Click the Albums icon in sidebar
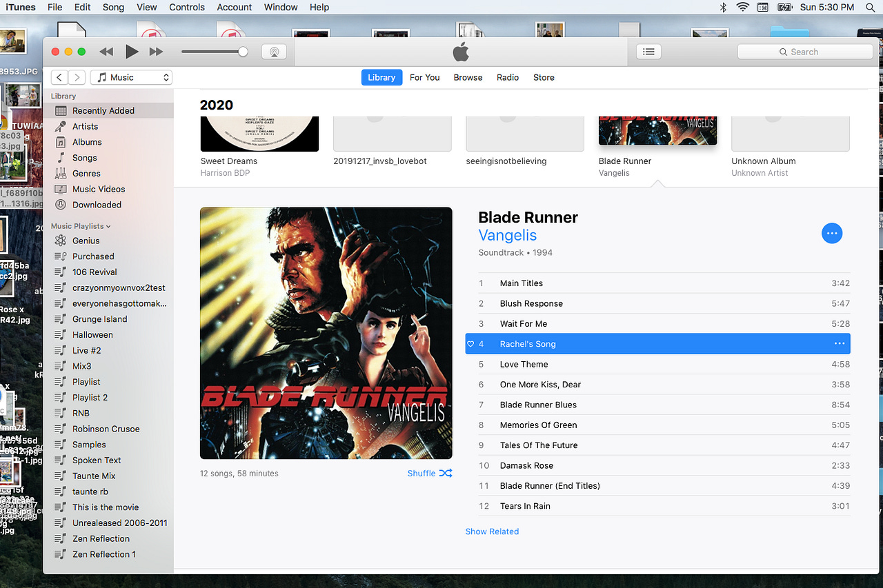 click(61, 142)
